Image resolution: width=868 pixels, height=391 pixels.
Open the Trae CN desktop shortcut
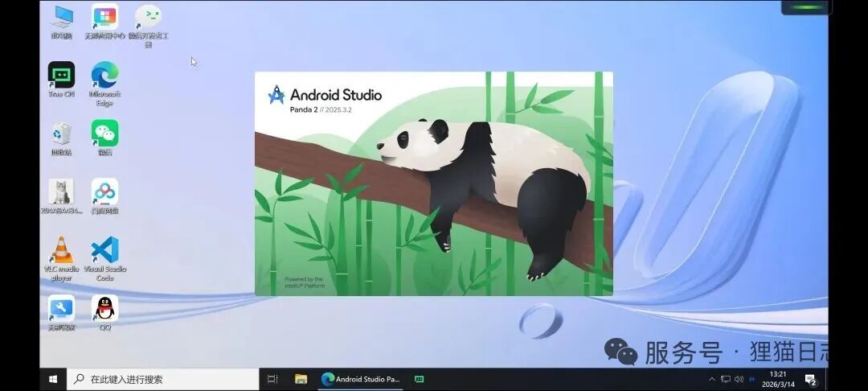pyautogui.click(x=61, y=80)
